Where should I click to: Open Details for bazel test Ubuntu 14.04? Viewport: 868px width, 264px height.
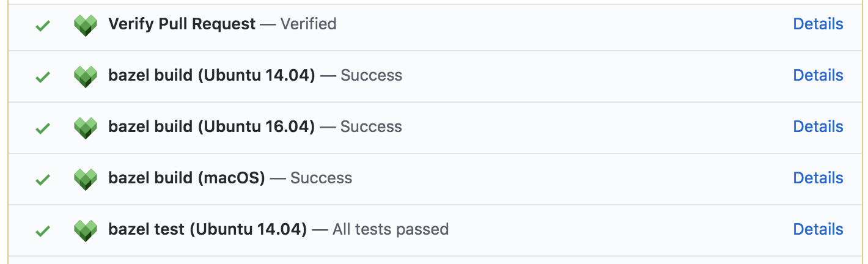[818, 229]
